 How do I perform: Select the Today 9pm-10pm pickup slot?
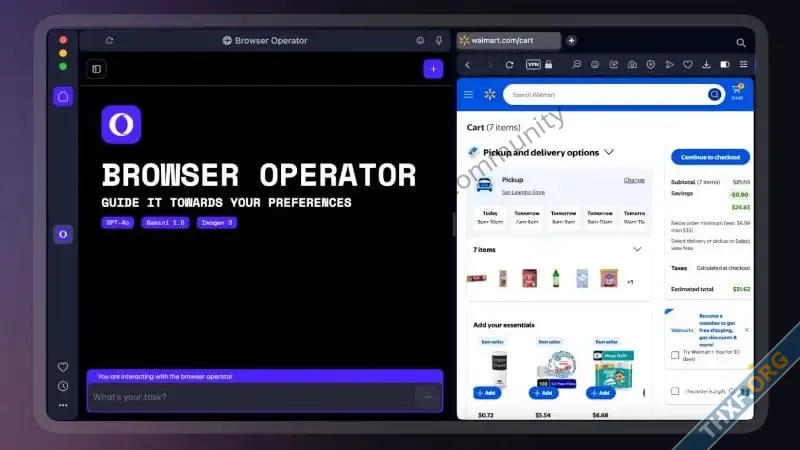coord(490,217)
